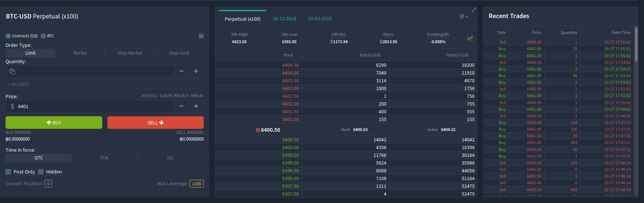Image resolution: width=644 pixels, height=203 pixels.
Task: Click the size 7040 at ask 6404.00
Action: tap(381, 73)
